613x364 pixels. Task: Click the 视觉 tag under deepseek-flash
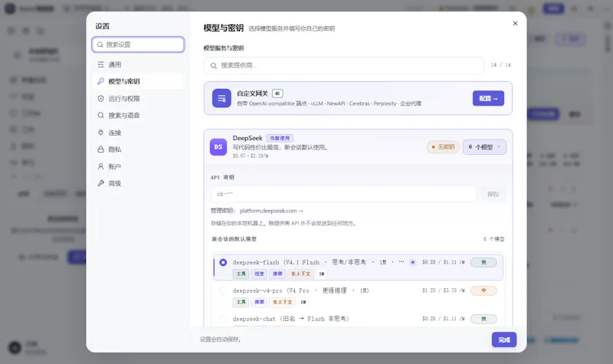pos(259,274)
